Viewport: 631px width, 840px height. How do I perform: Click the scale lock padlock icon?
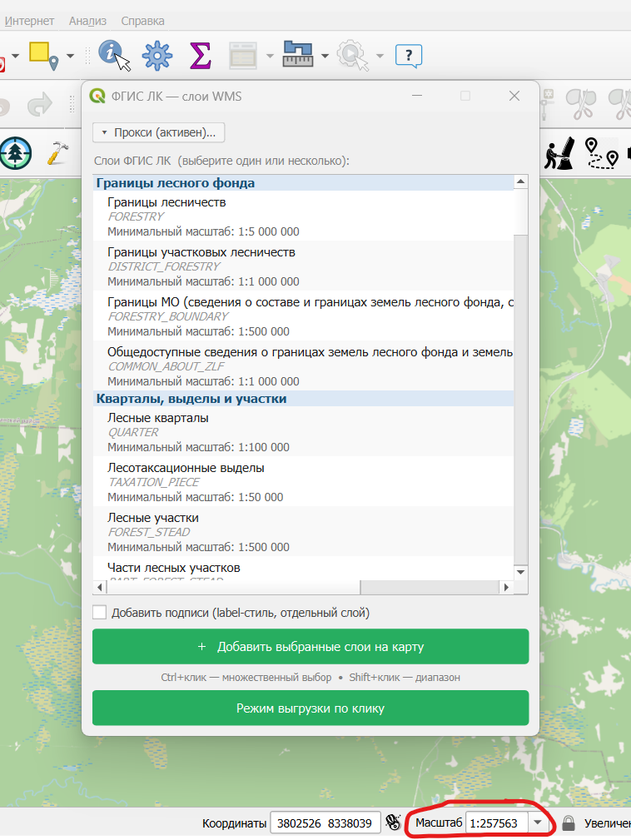coord(569,823)
